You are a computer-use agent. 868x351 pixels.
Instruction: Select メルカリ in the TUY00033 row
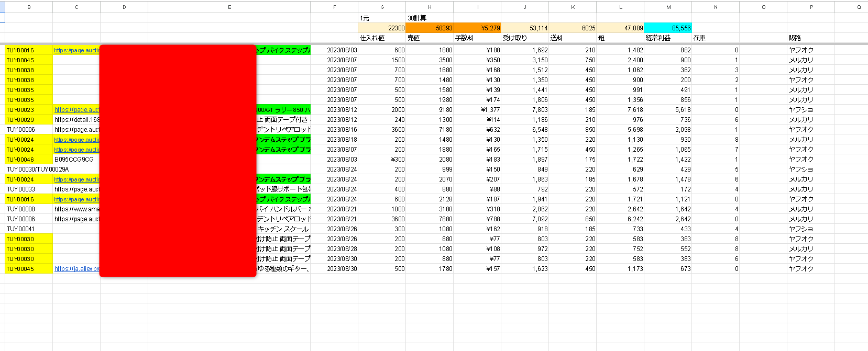[x=811, y=189]
